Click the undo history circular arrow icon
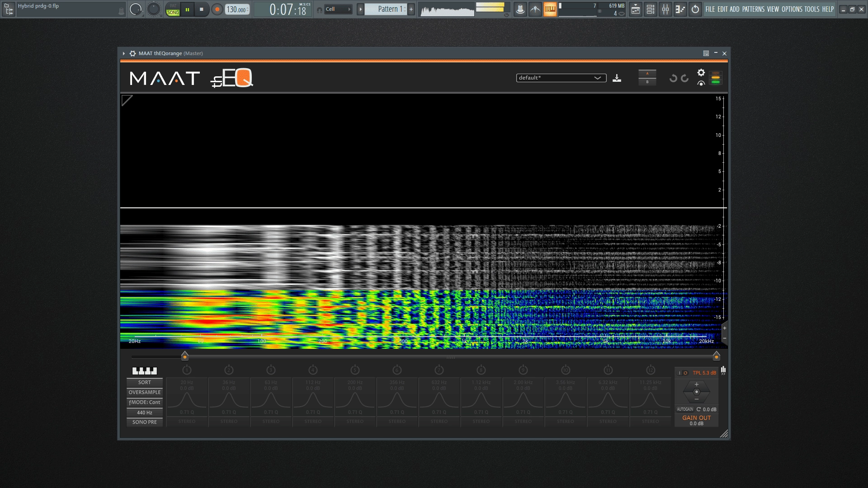 tap(695, 9)
